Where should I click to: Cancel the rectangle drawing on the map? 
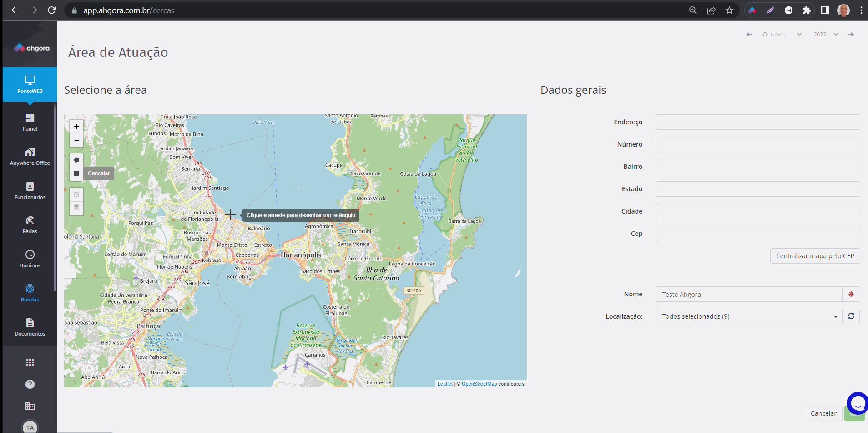[x=99, y=173]
